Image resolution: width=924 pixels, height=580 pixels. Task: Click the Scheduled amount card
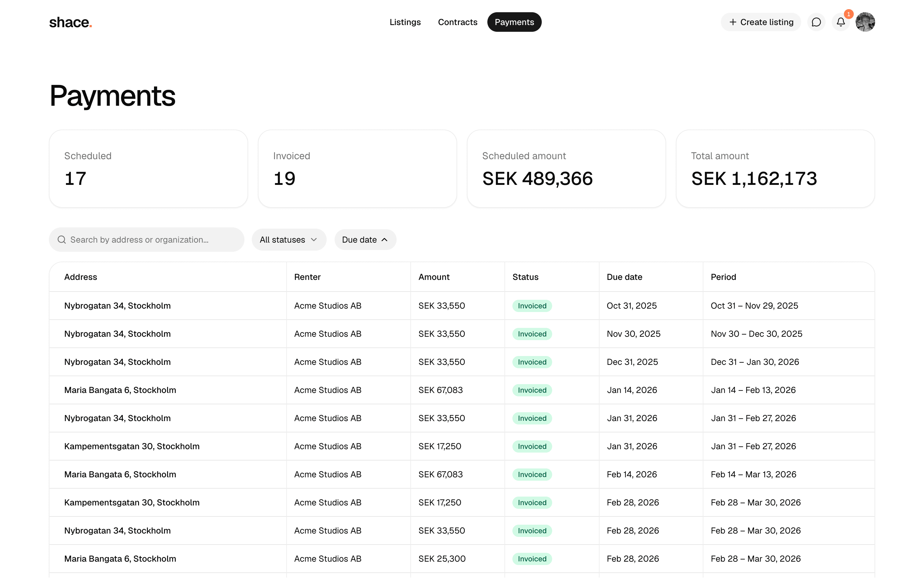tap(566, 169)
